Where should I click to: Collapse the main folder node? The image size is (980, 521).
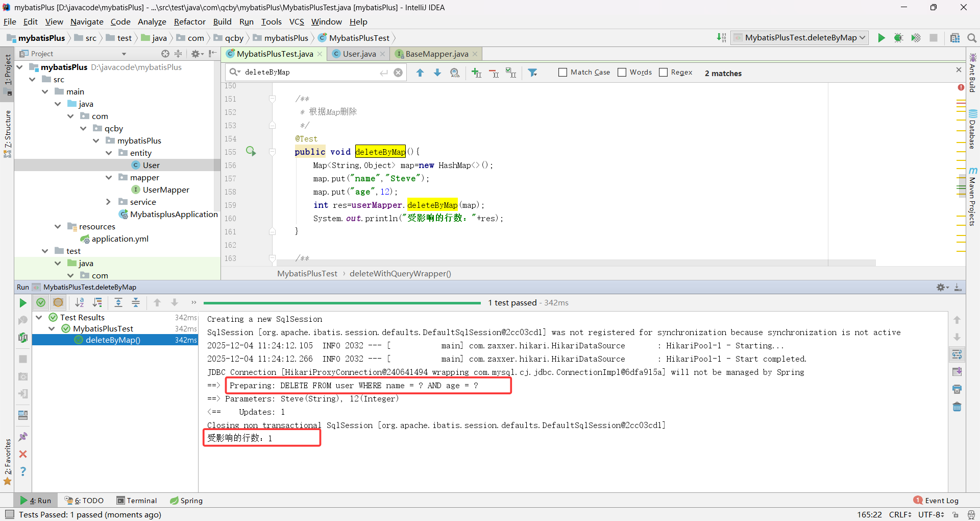[45, 91]
